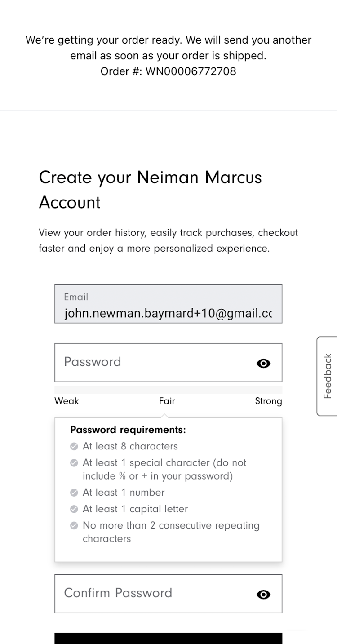Click the check icon beside "At least 1 capital letter"
Image resolution: width=337 pixels, height=644 pixels.
[x=74, y=509]
